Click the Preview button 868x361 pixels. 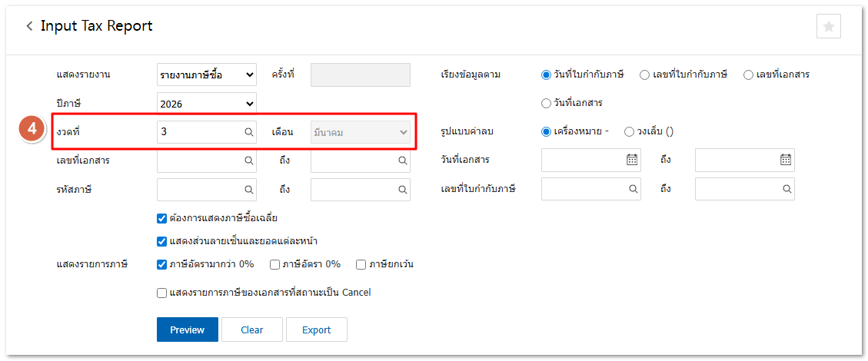[188, 330]
